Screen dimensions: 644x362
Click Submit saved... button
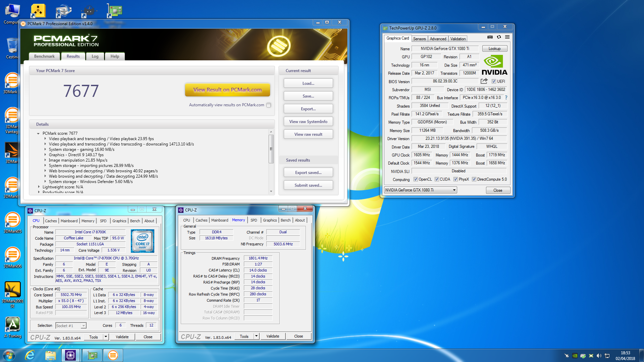(308, 185)
